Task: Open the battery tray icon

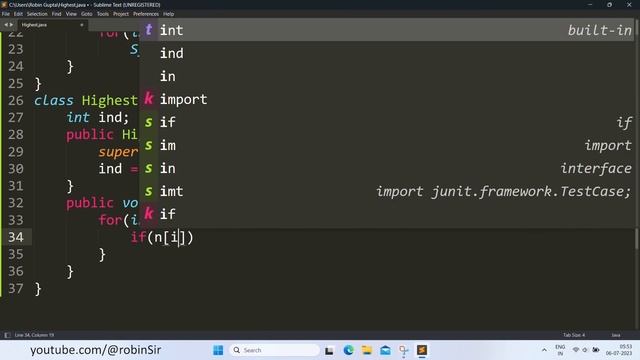Action: tap(596, 350)
